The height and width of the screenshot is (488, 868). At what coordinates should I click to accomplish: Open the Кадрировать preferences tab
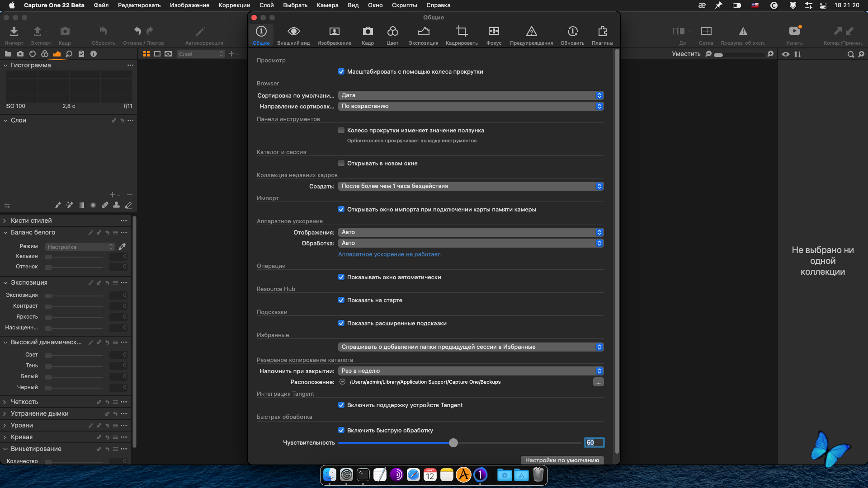tap(462, 35)
